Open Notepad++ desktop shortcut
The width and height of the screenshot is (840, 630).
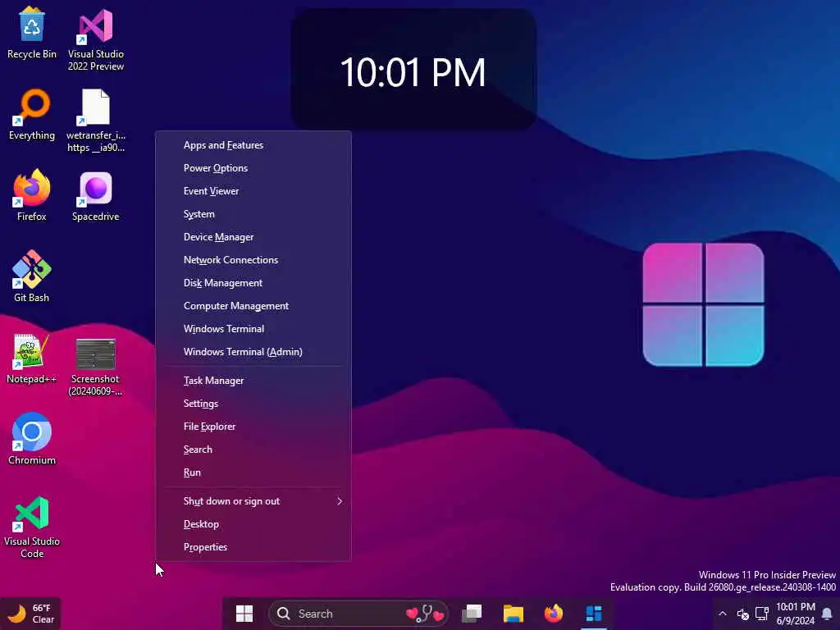tap(32, 358)
